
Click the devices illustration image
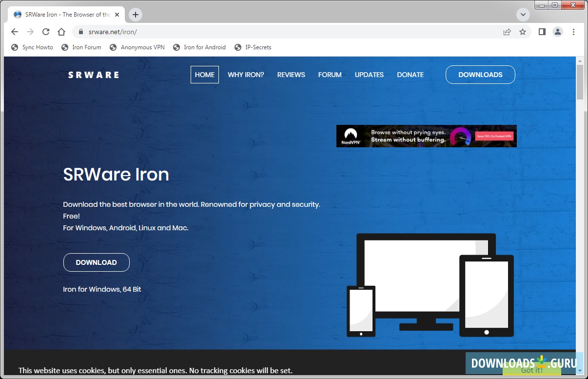tap(430, 285)
